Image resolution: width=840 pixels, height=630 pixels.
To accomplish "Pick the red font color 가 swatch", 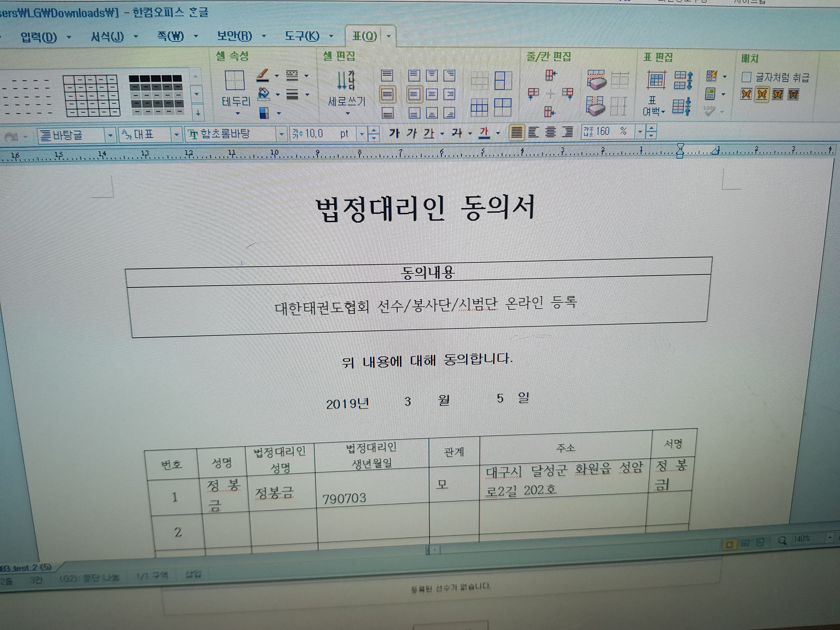I will coord(484,133).
